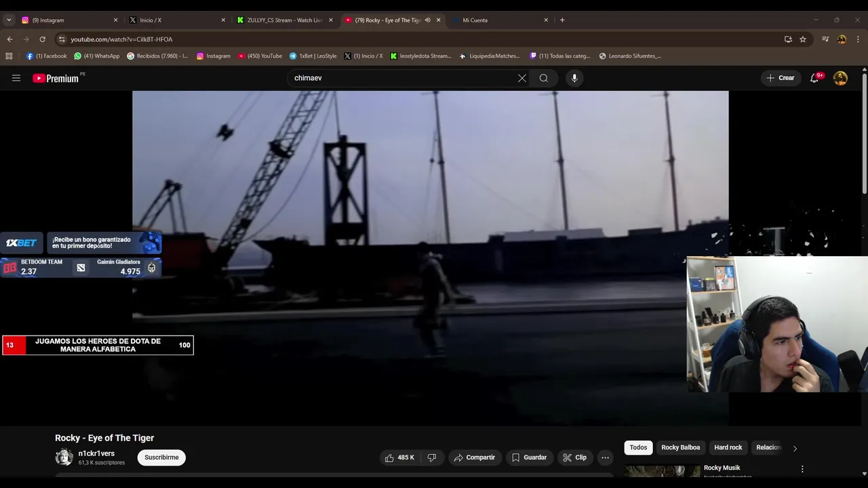868x488 pixels.
Task: Run search with the magnifier icon
Action: pyautogui.click(x=544, y=78)
